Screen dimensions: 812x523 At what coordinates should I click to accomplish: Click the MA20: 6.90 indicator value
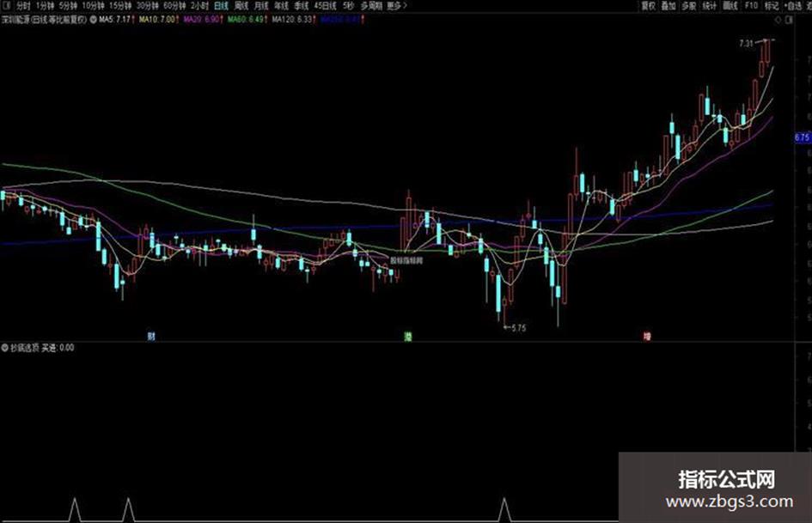(203, 20)
